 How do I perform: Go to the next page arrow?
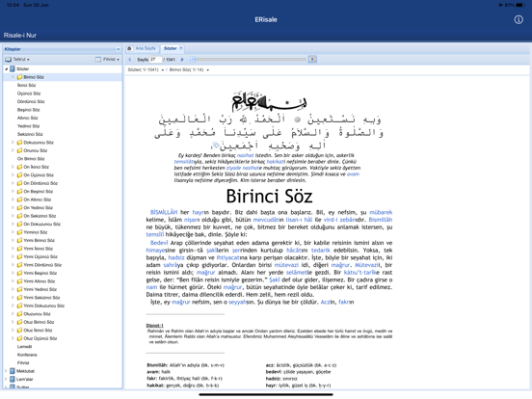pyautogui.click(x=182, y=60)
